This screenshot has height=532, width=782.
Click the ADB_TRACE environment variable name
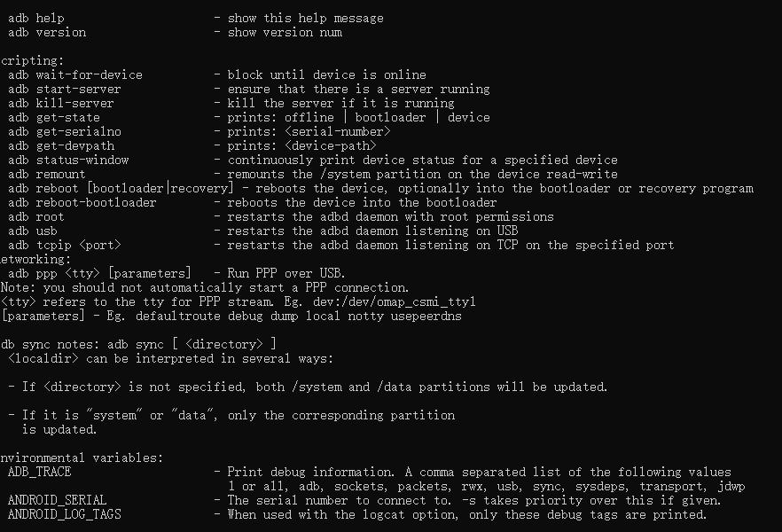click(x=40, y=472)
